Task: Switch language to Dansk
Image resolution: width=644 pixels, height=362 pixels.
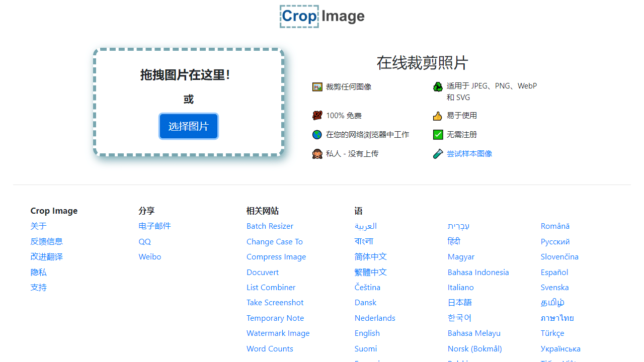Action: (x=365, y=303)
